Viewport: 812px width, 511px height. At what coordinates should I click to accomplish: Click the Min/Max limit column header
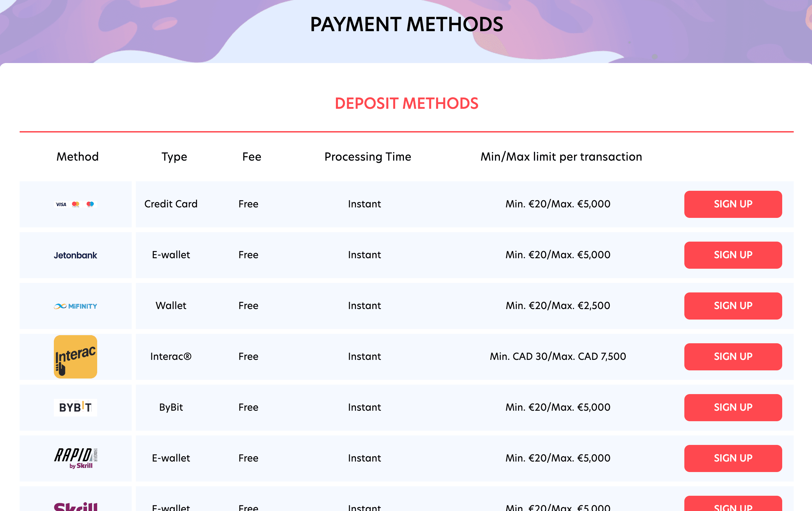pos(561,157)
